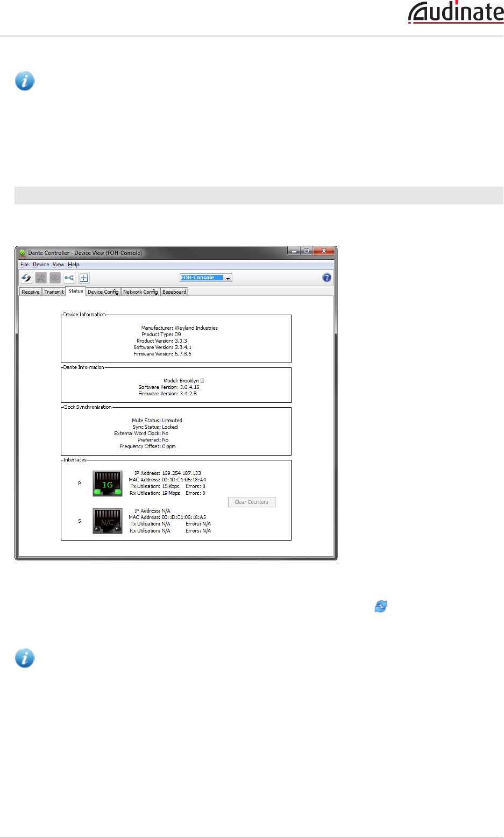The image size is (504, 838).
Task: Click the Refresh toolbar icon in Device View
Action: tap(26, 278)
